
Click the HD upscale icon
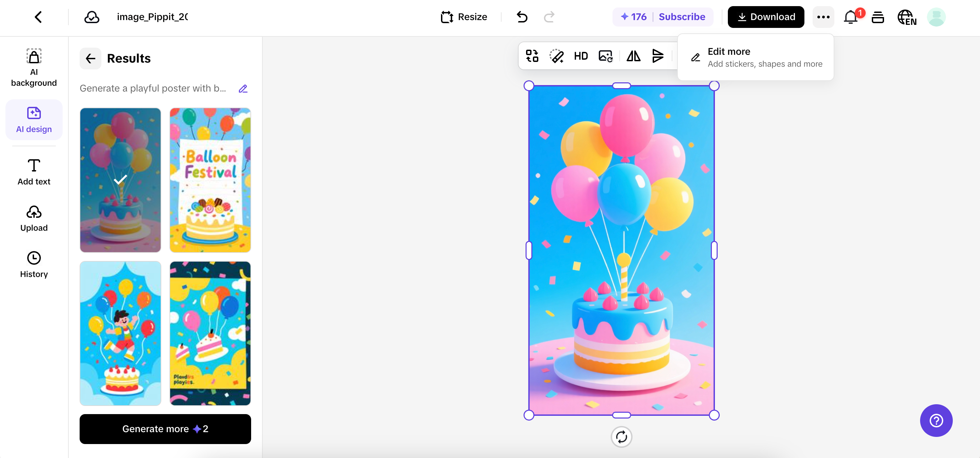click(x=581, y=56)
